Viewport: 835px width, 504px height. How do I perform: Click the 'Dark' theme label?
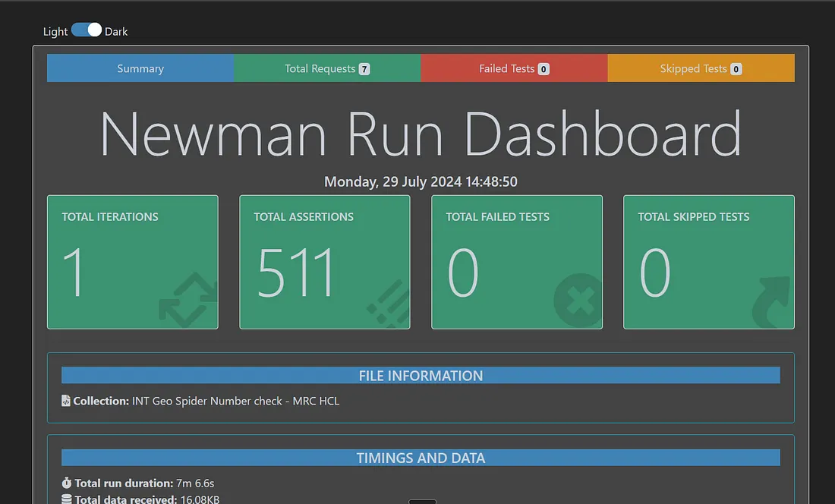pos(116,31)
